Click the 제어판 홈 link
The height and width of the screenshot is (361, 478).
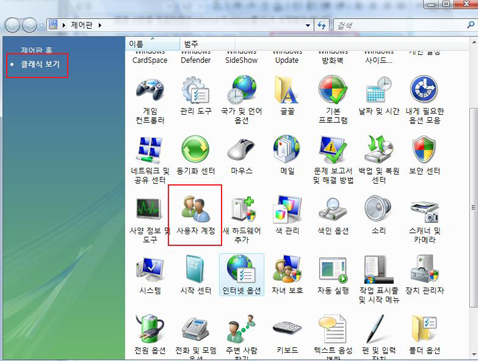[36, 50]
